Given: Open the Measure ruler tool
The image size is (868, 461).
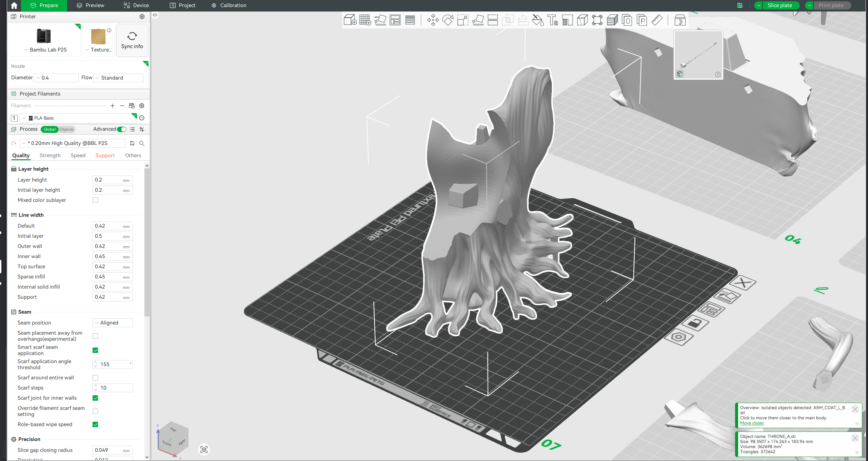Looking at the screenshot, I should pos(657,20).
